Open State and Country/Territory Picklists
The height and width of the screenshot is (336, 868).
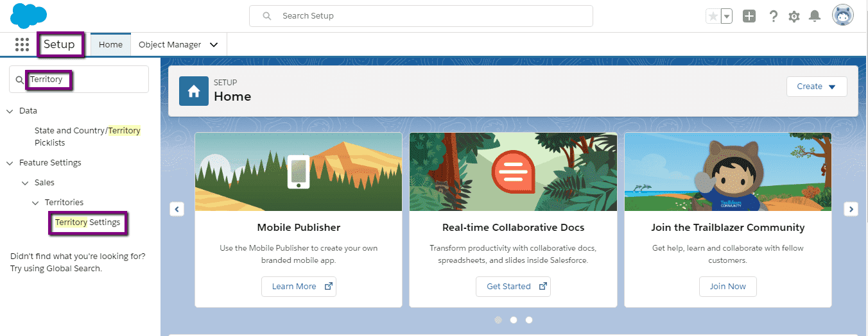click(87, 137)
